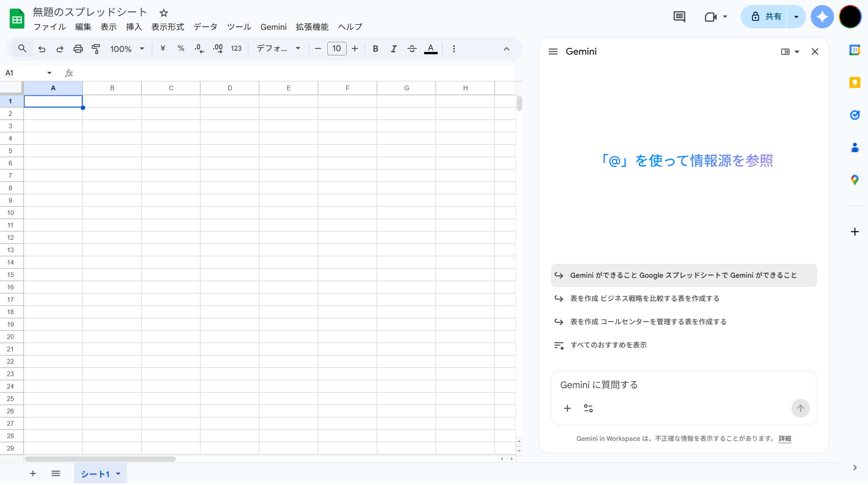Expand the share button dropdown arrow
The height and width of the screenshot is (485, 868).
796,17
